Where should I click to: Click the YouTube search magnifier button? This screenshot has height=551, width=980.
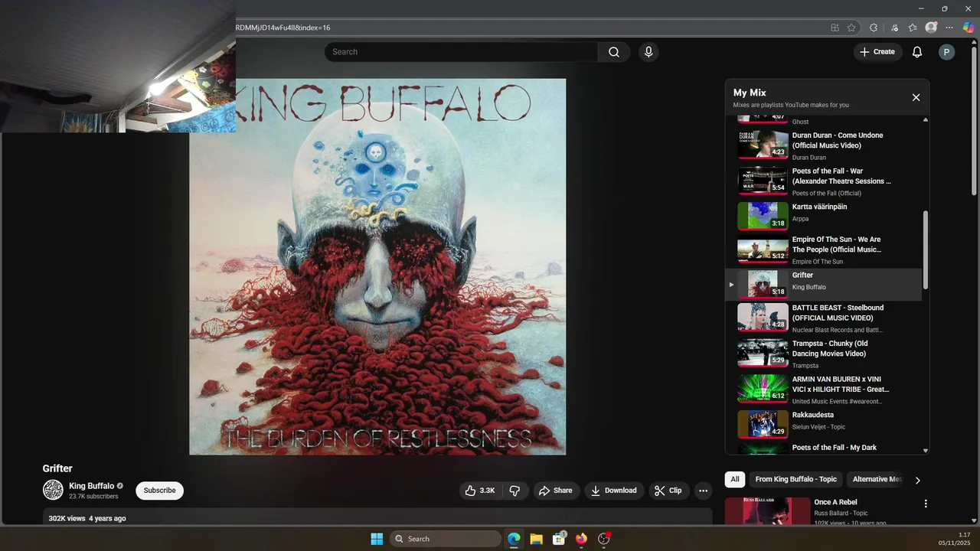[x=614, y=52]
